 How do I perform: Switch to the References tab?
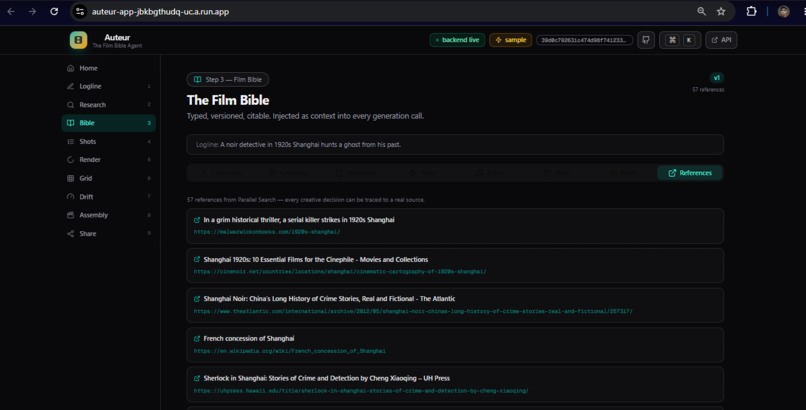[x=690, y=173]
